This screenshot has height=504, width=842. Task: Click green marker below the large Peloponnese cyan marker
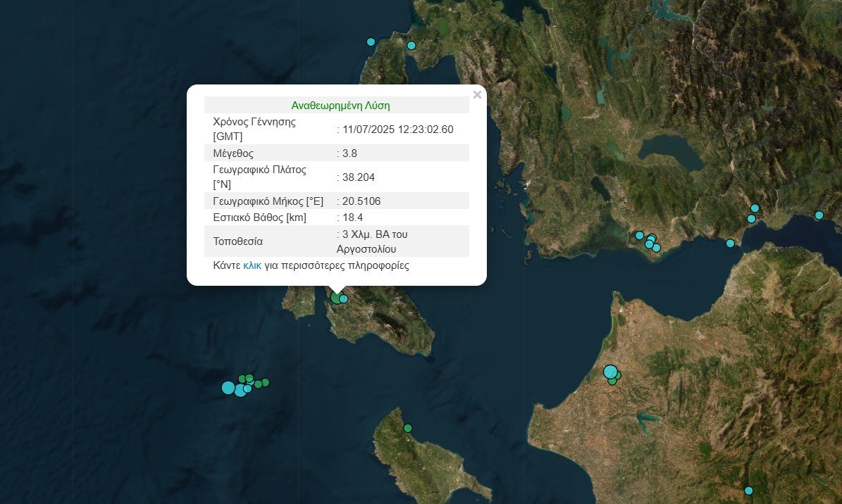[612, 381]
